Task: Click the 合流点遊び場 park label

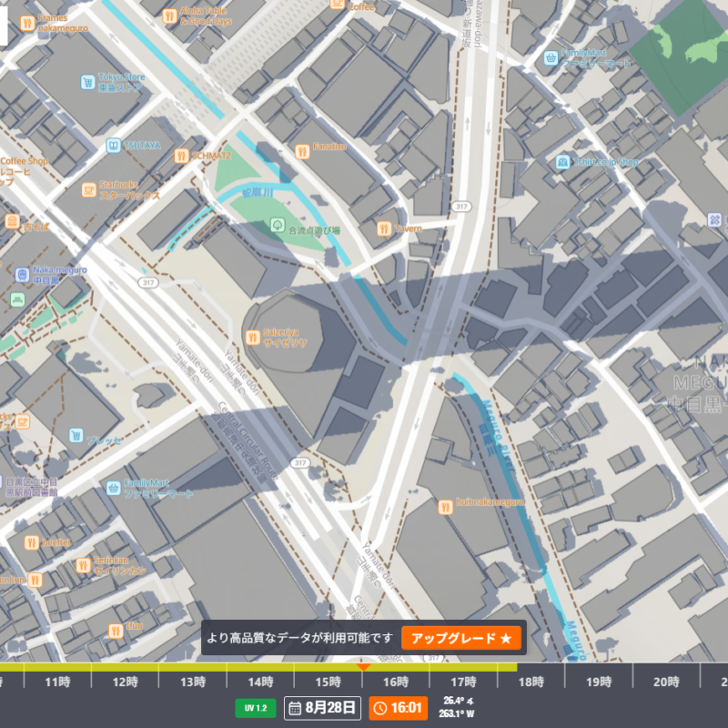Action: (314, 230)
